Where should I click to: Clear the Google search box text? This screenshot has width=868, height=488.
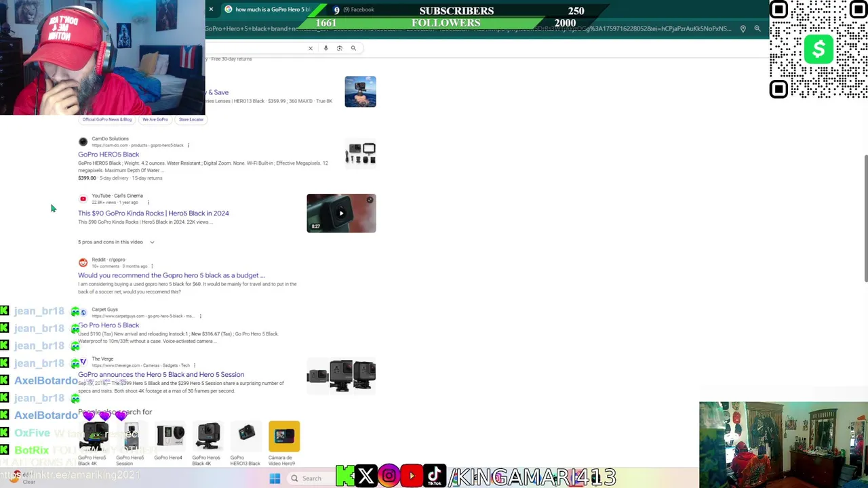coord(311,48)
